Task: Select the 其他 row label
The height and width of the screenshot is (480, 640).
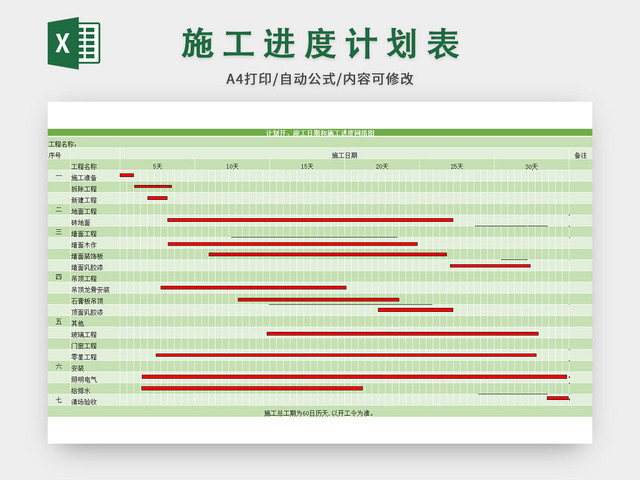Action: pos(78,323)
